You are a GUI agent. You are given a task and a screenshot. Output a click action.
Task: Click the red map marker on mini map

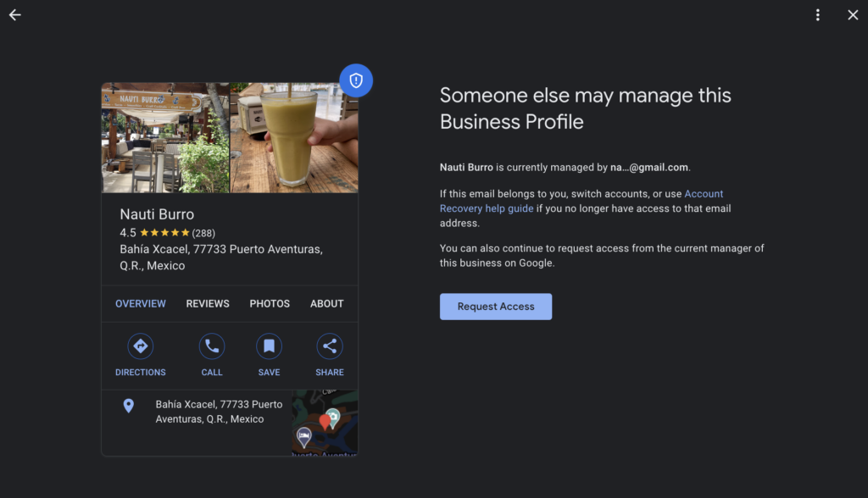point(325,422)
